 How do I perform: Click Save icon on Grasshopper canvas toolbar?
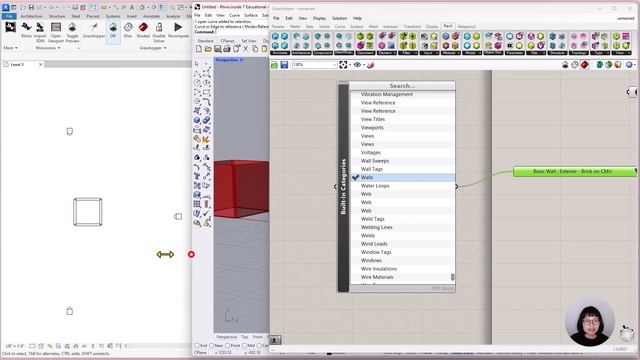[x=284, y=65]
